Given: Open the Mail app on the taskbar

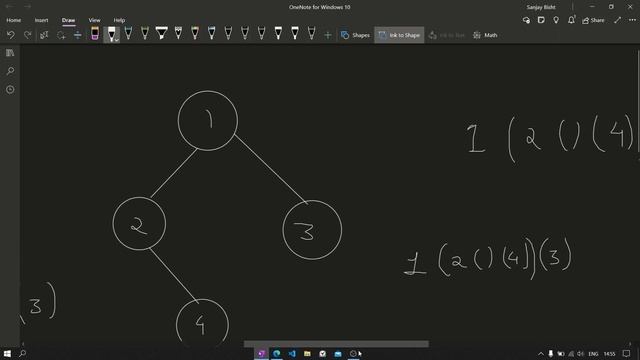Looking at the screenshot, I should click(338, 353).
